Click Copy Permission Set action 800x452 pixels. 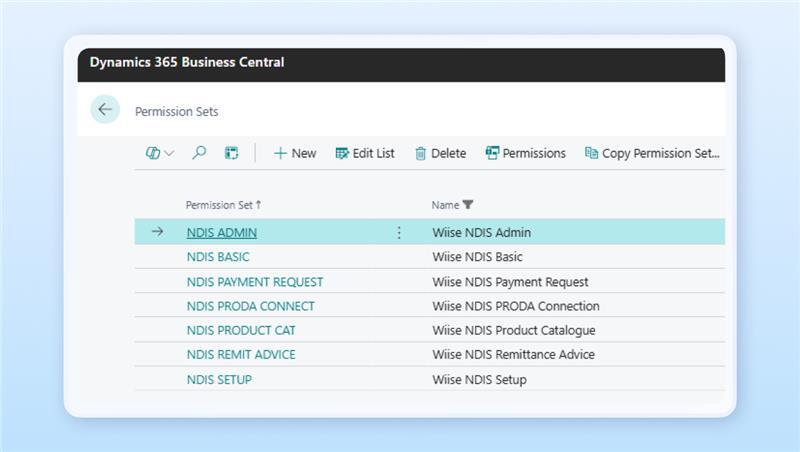point(652,153)
